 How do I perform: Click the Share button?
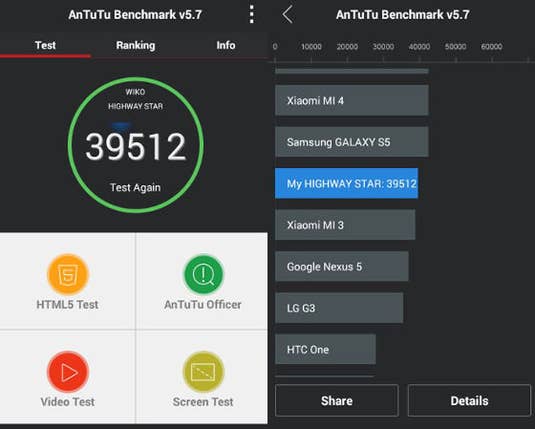[337, 401]
